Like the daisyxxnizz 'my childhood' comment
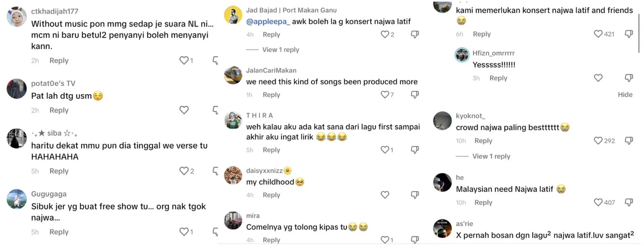Image resolution: width=644 pixels, height=248 pixels. click(385, 195)
